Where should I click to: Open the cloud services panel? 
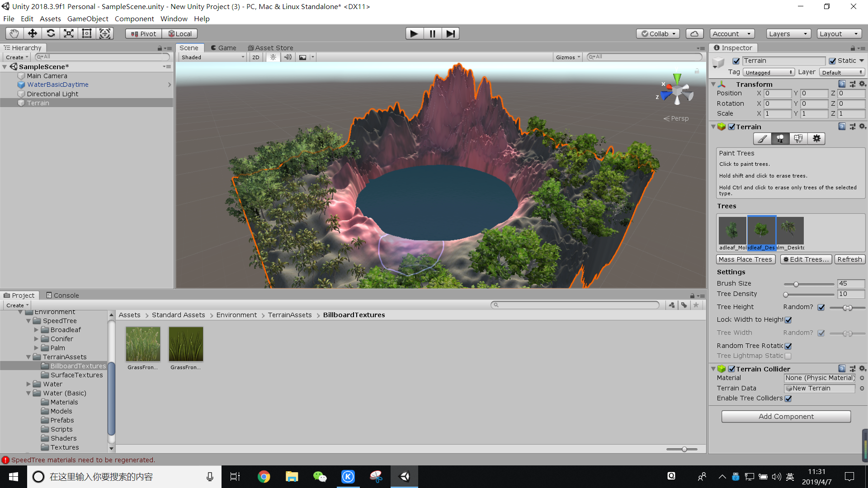click(694, 33)
